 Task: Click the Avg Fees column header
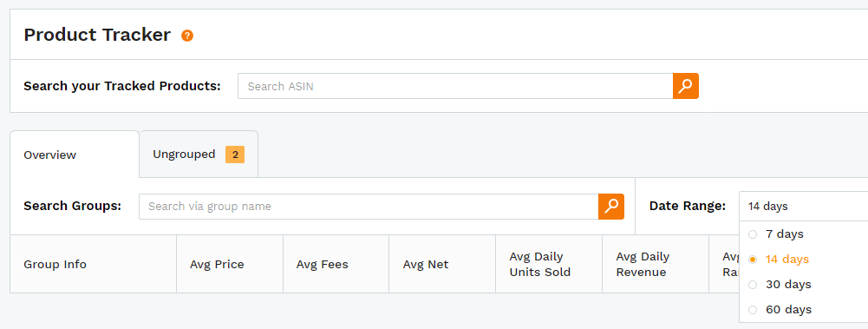pos(336,264)
